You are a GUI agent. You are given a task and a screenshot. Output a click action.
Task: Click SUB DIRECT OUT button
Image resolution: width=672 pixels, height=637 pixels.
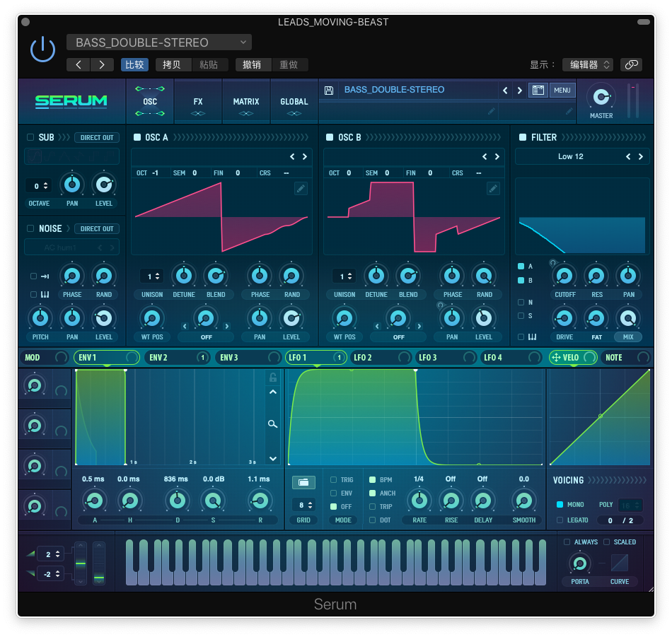pyautogui.click(x=97, y=137)
